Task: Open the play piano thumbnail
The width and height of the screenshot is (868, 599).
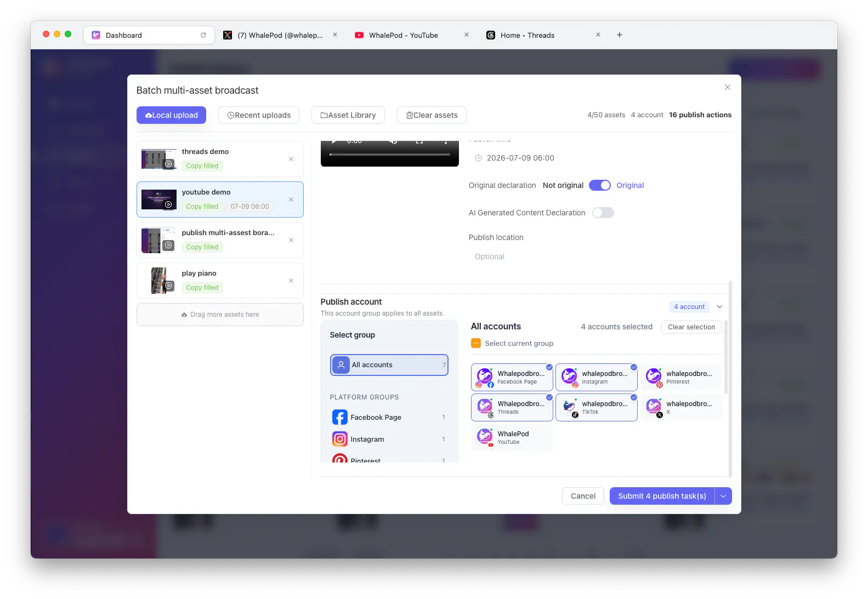Action: (x=158, y=281)
